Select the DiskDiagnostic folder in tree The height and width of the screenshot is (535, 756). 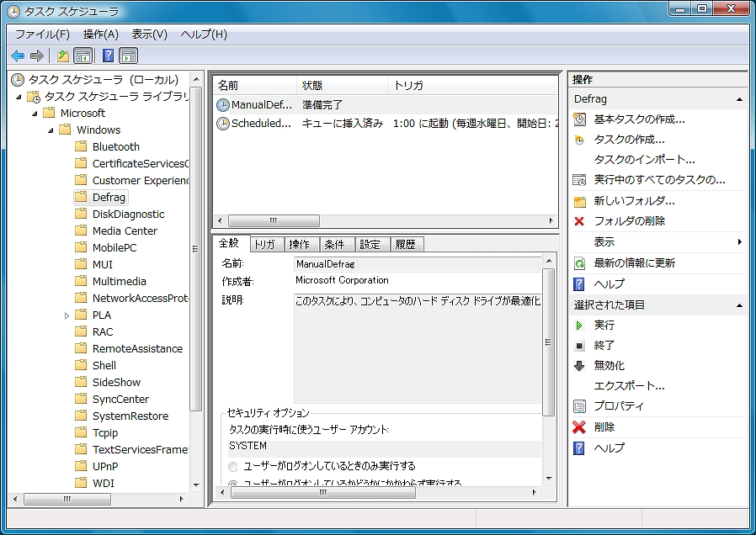tap(128, 215)
